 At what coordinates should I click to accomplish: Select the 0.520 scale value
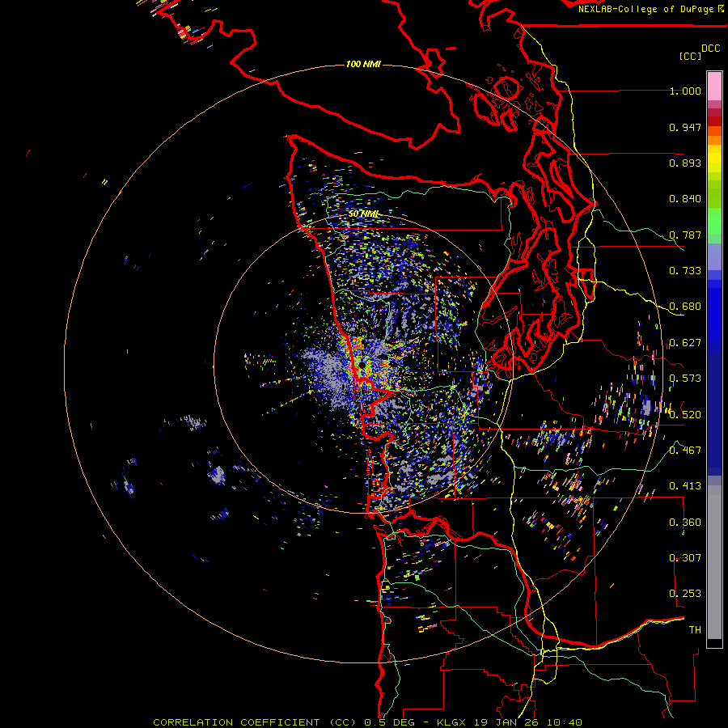pyautogui.click(x=685, y=415)
